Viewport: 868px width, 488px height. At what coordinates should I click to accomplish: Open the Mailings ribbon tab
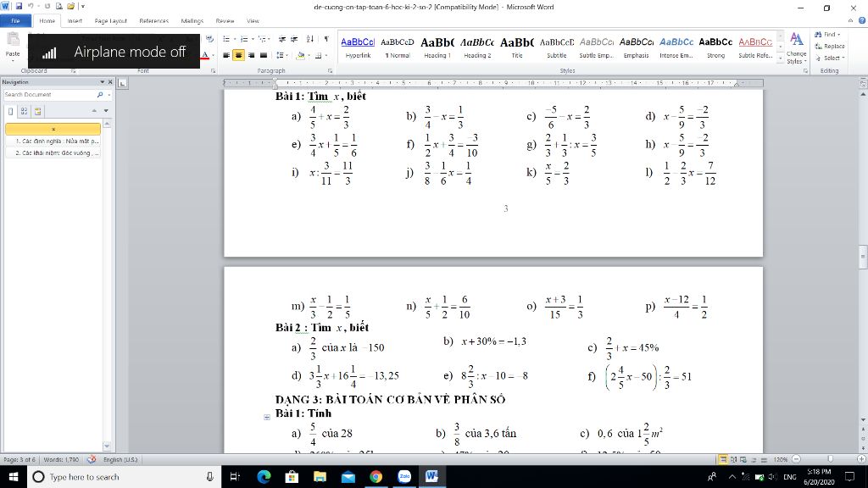pyautogui.click(x=192, y=21)
